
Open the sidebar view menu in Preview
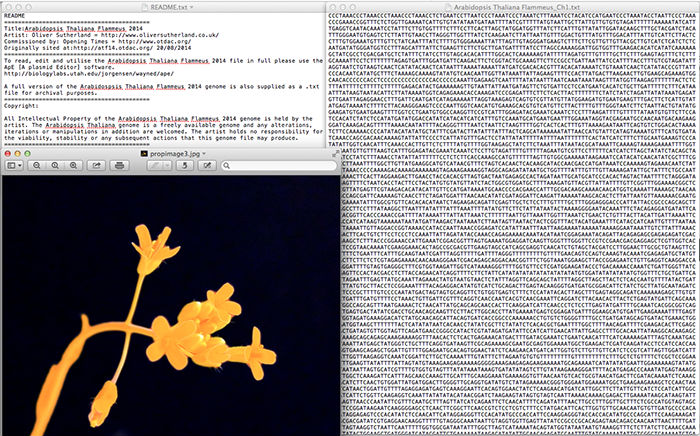(15, 164)
